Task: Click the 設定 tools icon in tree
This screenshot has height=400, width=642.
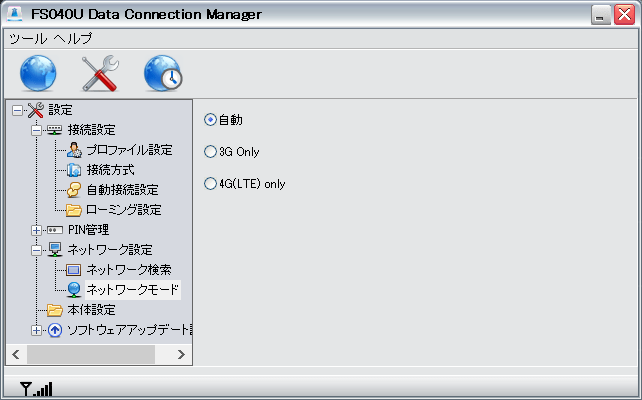Action: pos(36,110)
